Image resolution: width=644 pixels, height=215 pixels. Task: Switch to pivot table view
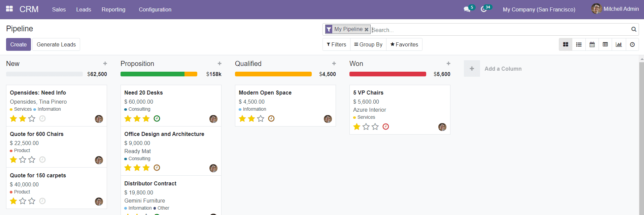coord(605,44)
